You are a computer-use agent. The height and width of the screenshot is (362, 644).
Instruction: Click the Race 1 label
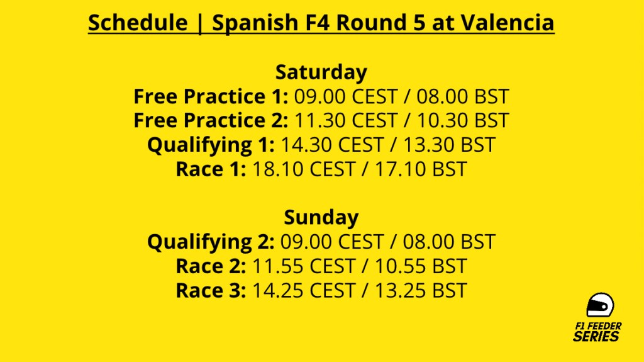click(211, 169)
